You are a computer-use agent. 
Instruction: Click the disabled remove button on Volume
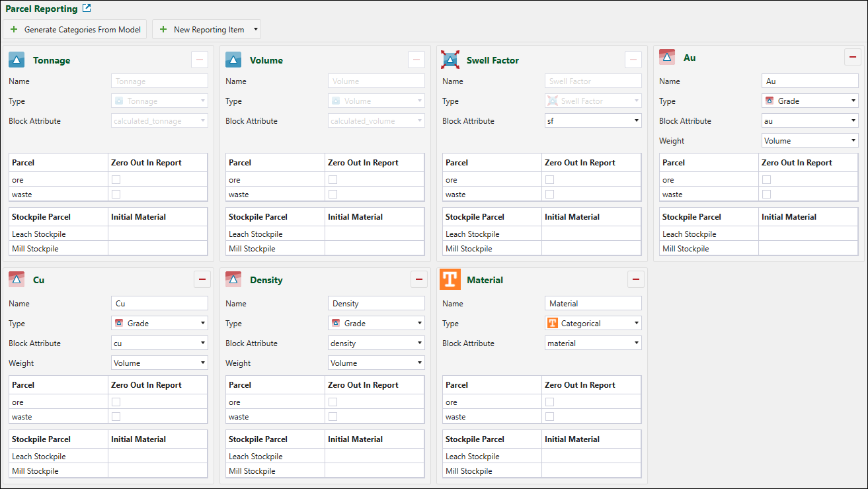416,60
